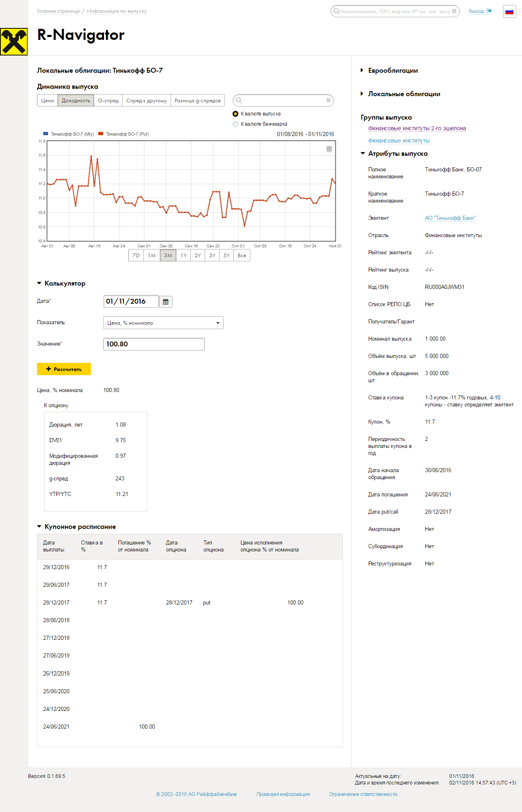Screen dimensions: 522x812
Task: Select the 3Y chart period
Action: click(212, 256)
